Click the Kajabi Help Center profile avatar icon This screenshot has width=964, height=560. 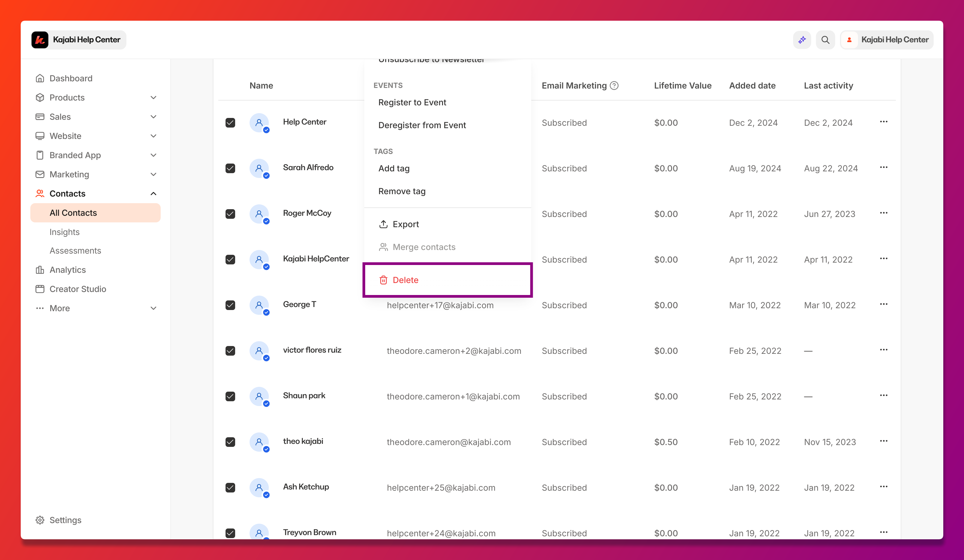coord(849,40)
